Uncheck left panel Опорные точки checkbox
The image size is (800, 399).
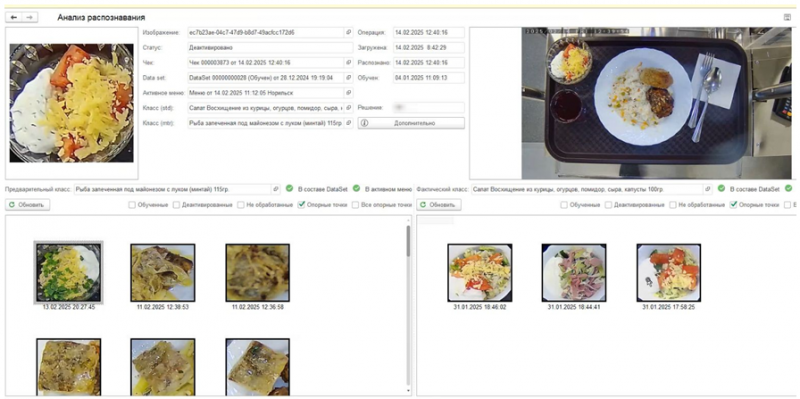coord(302,205)
